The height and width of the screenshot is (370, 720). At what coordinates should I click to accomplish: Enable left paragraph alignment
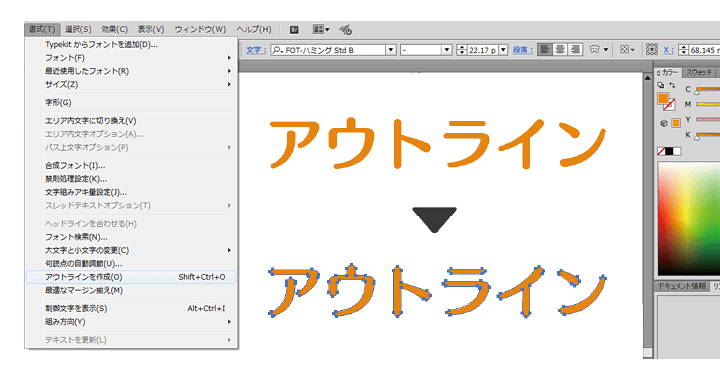click(x=545, y=50)
